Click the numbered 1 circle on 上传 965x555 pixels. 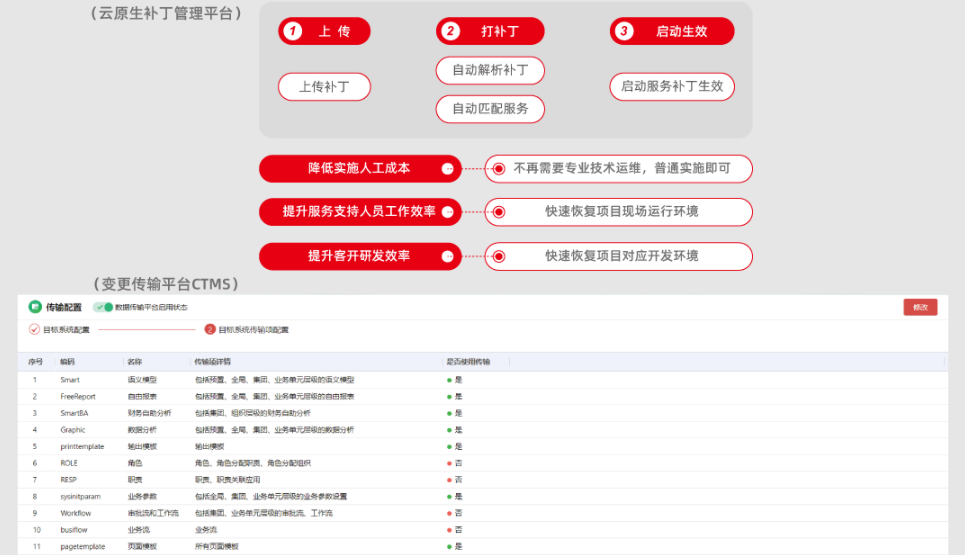point(292,31)
